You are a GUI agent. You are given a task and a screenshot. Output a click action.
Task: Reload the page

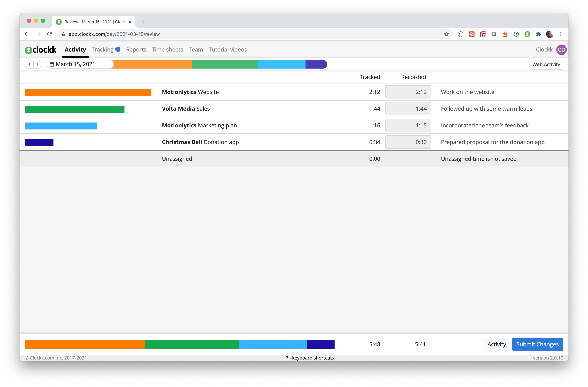(x=49, y=34)
